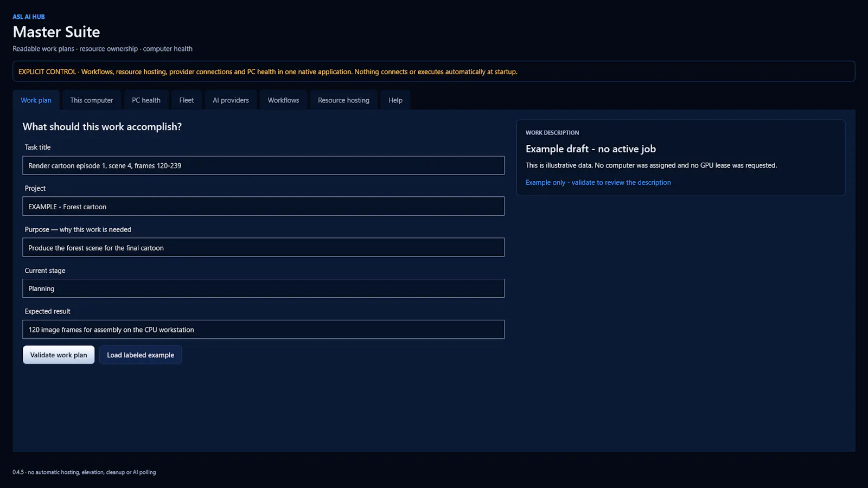
Task: Switch to the Workflows tab
Action: [x=283, y=100]
